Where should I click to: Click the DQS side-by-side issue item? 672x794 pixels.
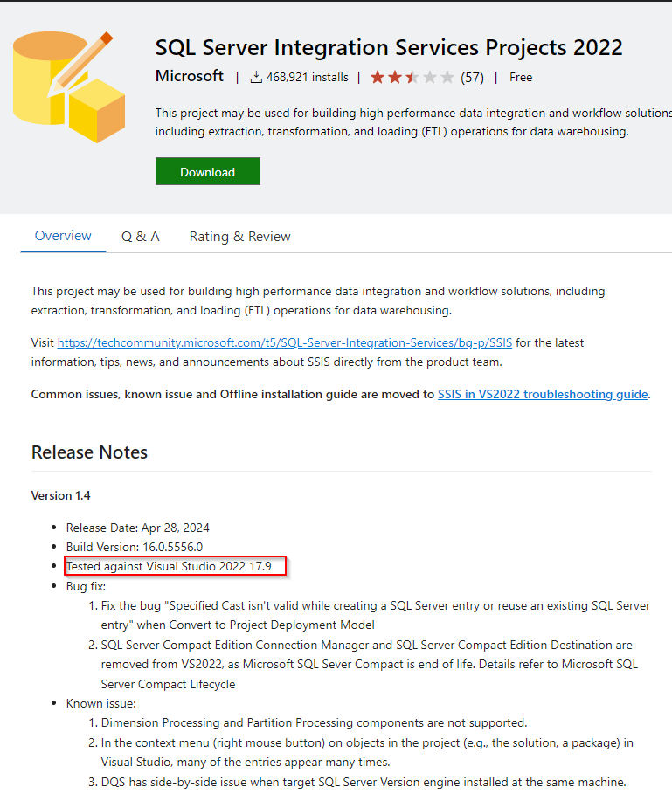point(364,782)
